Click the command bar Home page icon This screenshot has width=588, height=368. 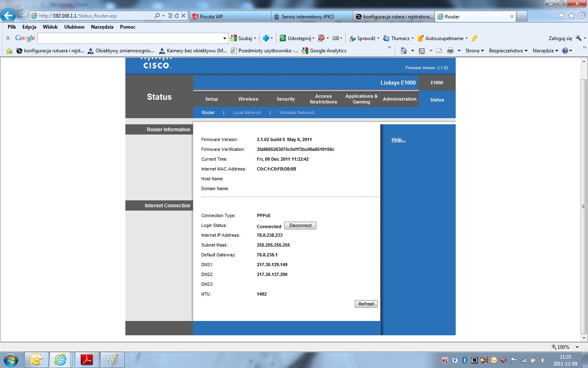coord(404,51)
